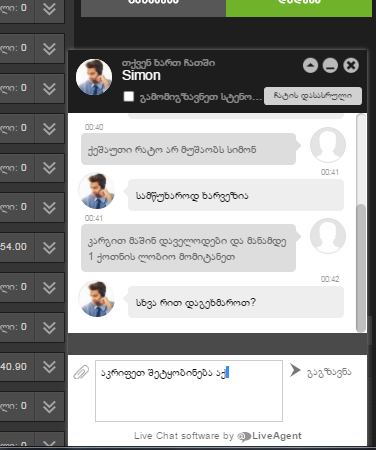Expand the row showing 54.00
This screenshot has width=376, height=450.
(49, 247)
